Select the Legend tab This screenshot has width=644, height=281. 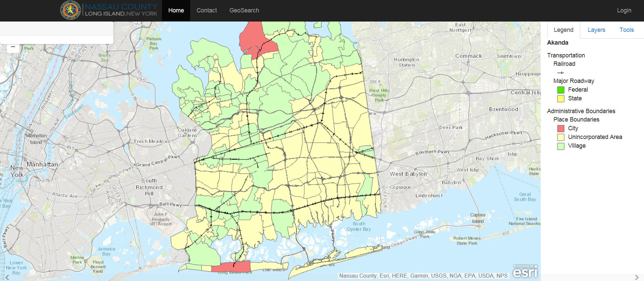[563, 30]
